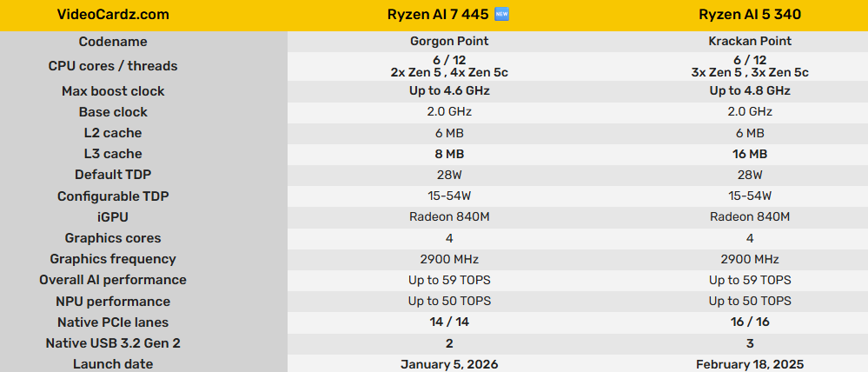Select the Ryzen AI 5 340 column header
The height and width of the screenshot is (372, 868).
[x=750, y=15]
